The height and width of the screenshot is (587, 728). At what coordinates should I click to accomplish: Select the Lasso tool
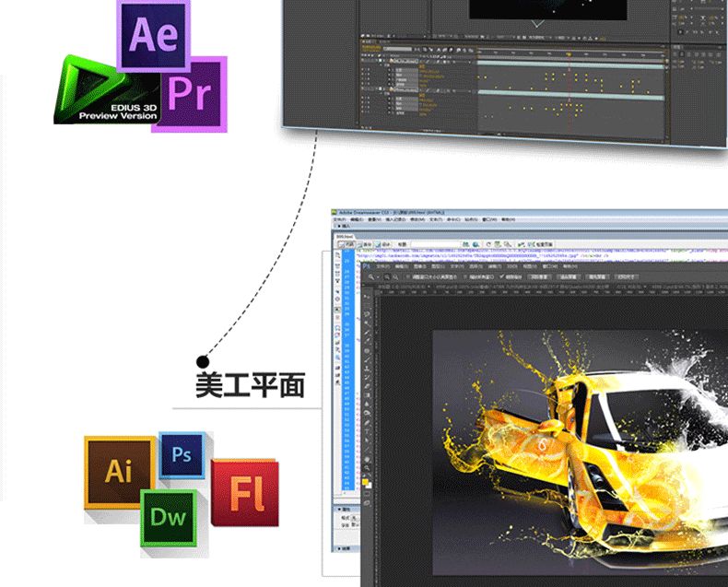coord(367,314)
